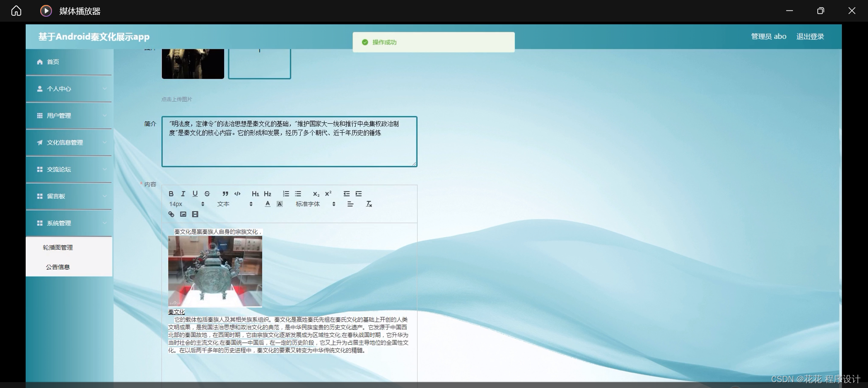Screen dimensions: 868x388
Task: Go to home via the house icon
Action: pyautogui.click(x=16, y=11)
